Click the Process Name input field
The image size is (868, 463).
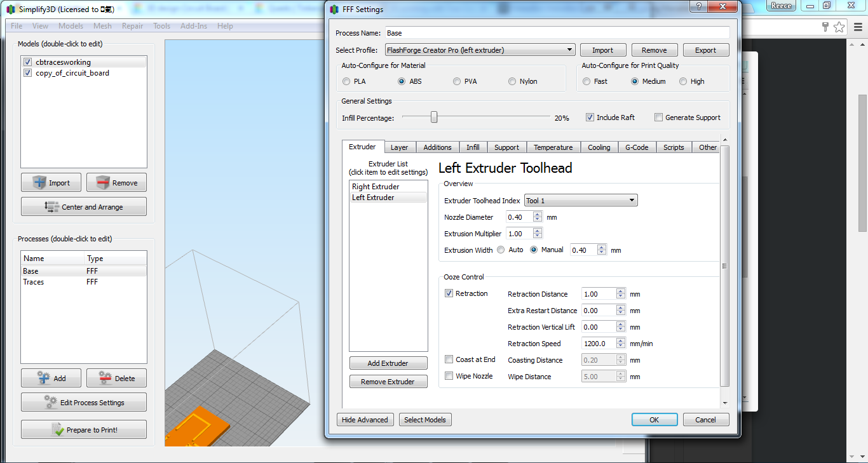(557, 33)
